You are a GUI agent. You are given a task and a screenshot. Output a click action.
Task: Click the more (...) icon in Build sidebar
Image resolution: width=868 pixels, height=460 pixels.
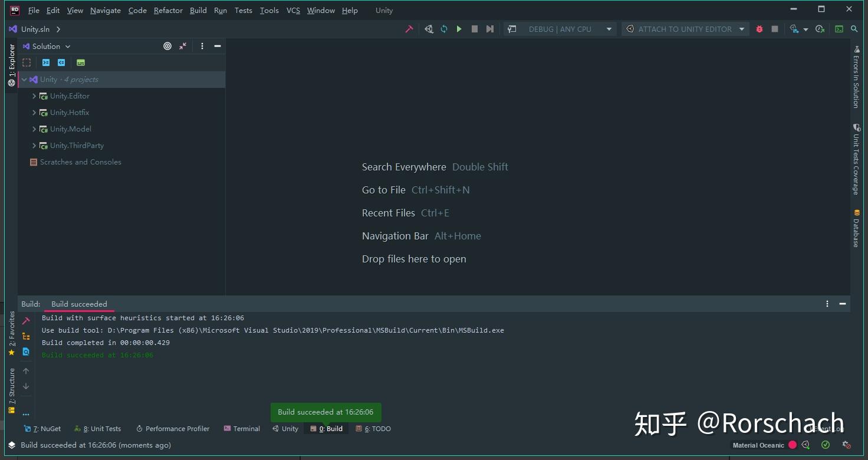pyautogui.click(x=26, y=415)
